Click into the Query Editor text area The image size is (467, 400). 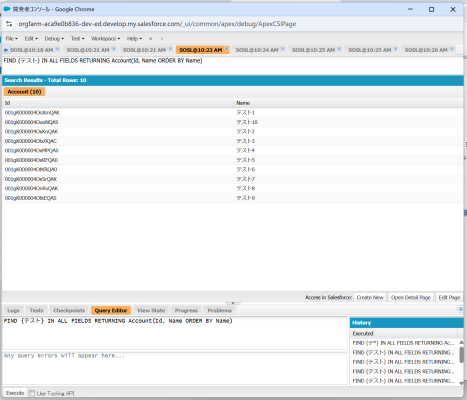[x=175, y=333]
